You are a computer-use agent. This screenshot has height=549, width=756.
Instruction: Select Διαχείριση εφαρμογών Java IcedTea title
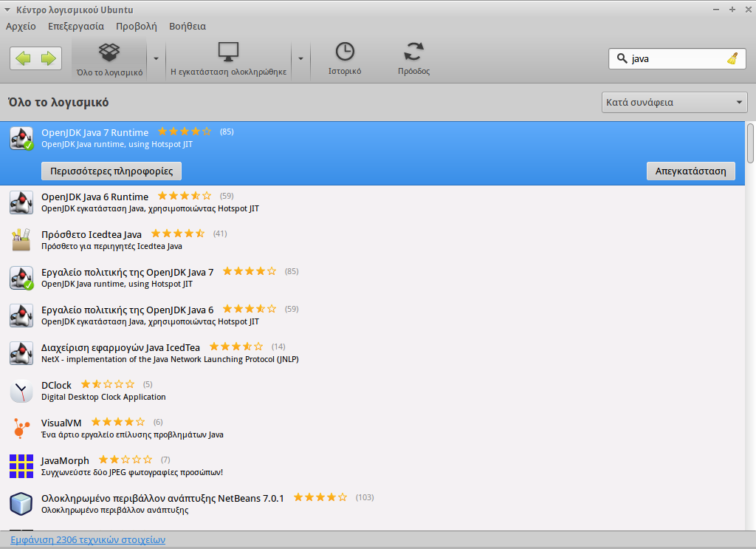[x=120, y=347]
